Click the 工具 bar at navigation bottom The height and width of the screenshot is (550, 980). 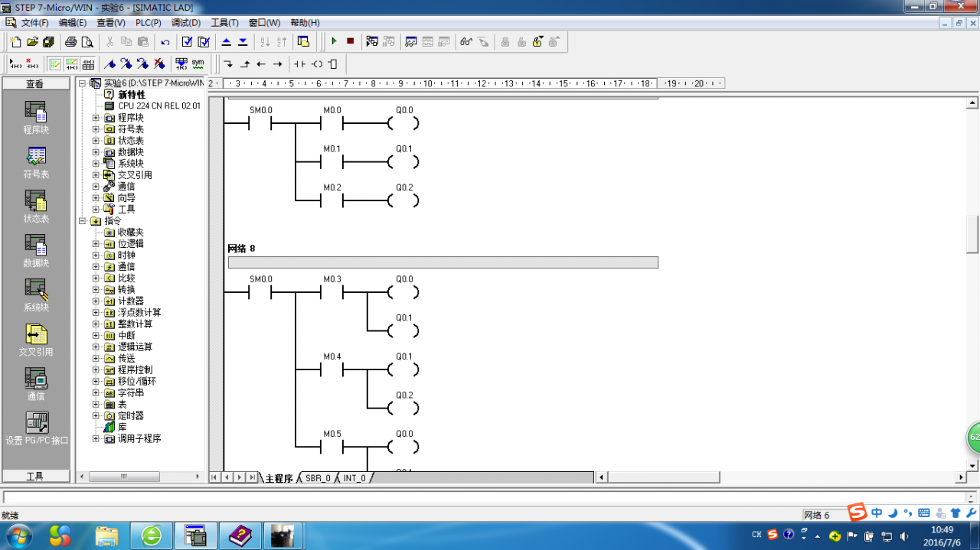pos(35,476)
